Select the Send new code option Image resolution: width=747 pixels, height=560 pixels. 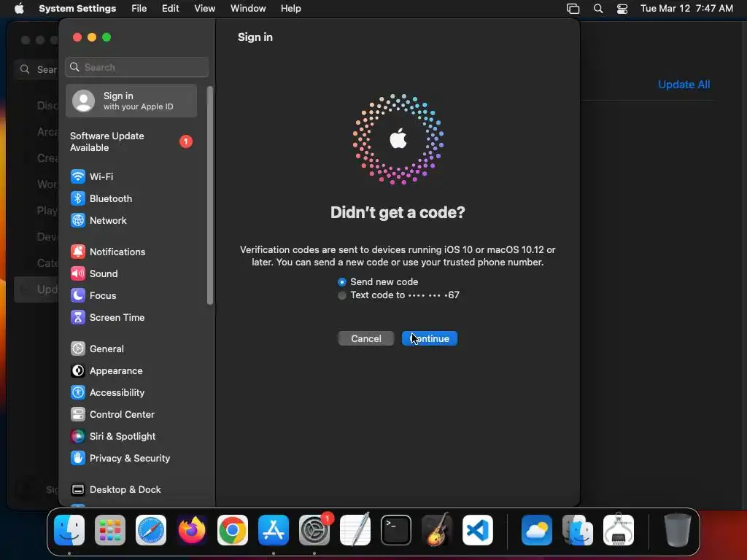[x=378, y=282]
